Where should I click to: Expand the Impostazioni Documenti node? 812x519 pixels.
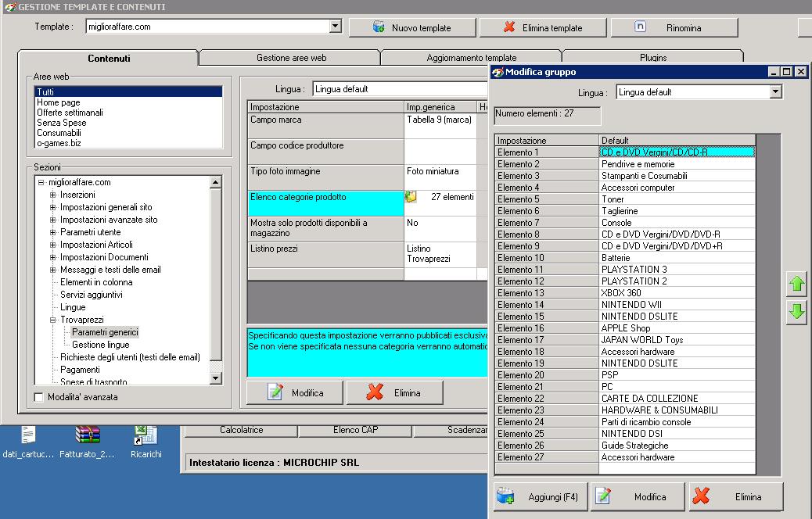pyautogui.click(x=53, y=257)
